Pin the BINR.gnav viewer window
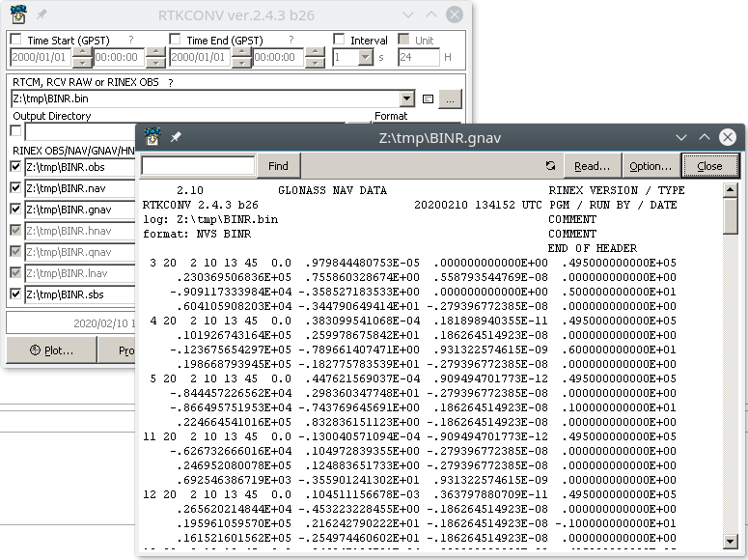Image resolution: width=748 pixels, height=560 pixels. pos(176,137)
